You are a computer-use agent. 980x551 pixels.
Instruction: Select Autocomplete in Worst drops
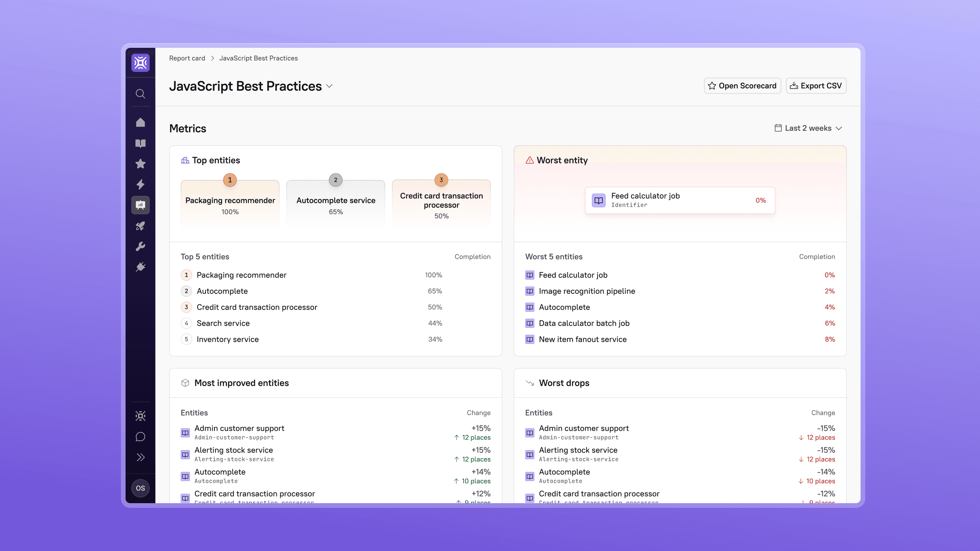[x=680, y=476]
